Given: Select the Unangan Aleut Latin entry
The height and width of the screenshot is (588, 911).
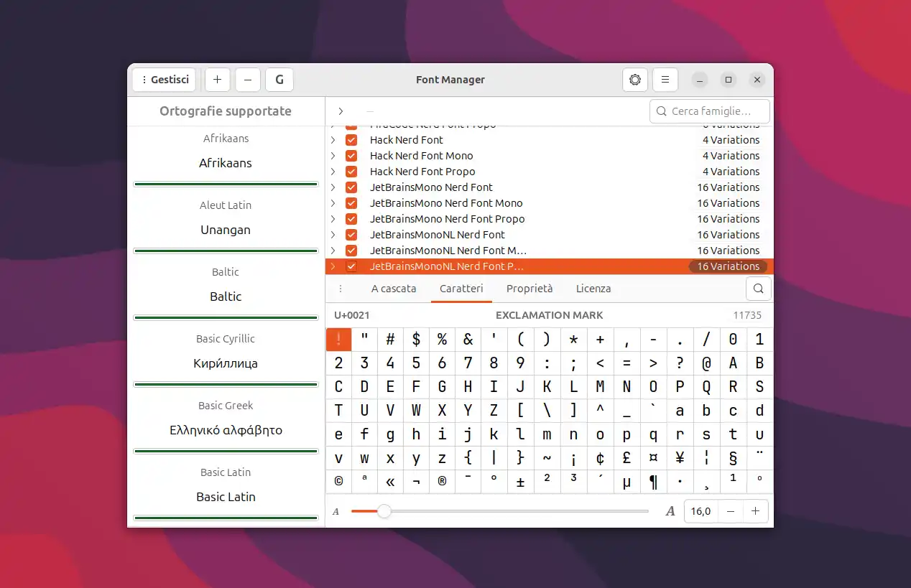Looking at the screenshot, I should pos(226,226).
